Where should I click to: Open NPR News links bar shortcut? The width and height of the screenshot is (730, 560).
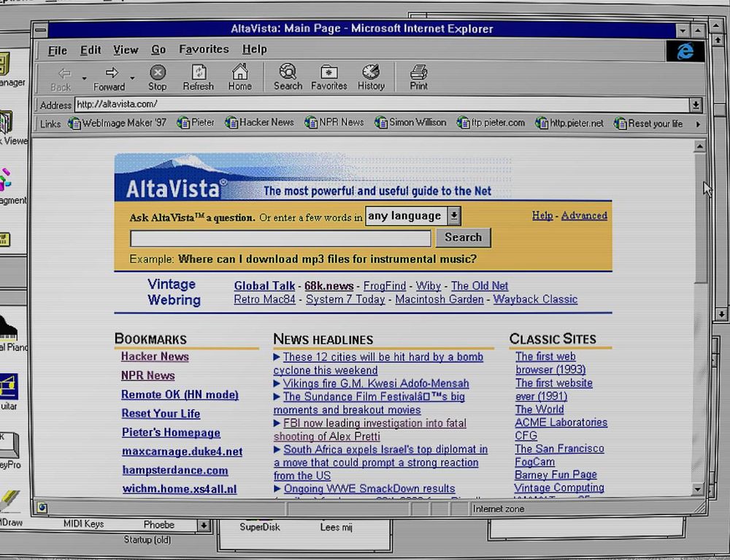point(334,123)
